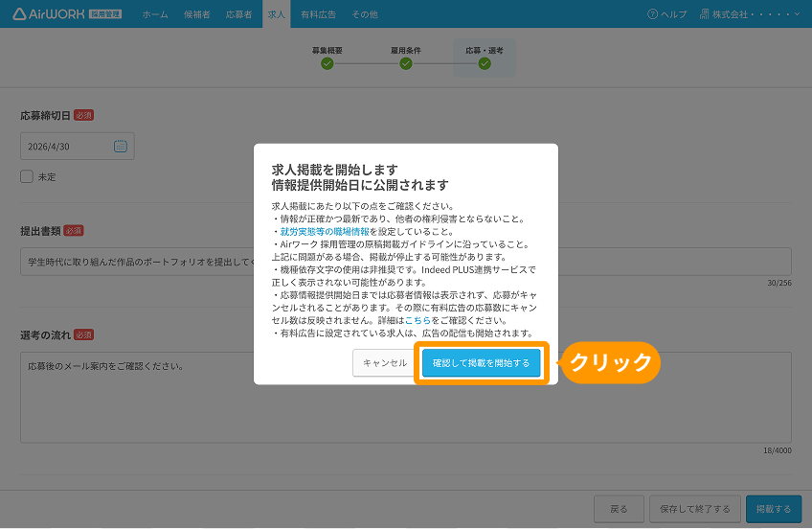Open the こちら details link
The width and height of the screenshot is (812, 529).
coord(417,320)
